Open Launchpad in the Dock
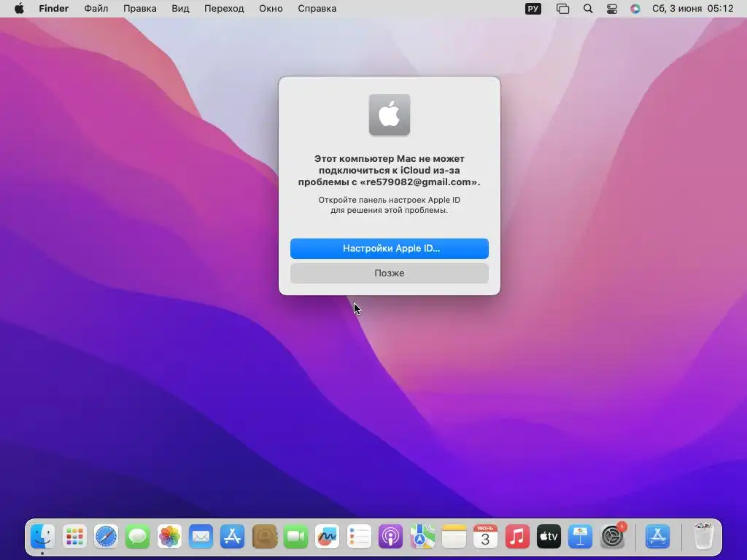The width and height of the screenshot is (747, 560). coord(74,537)
